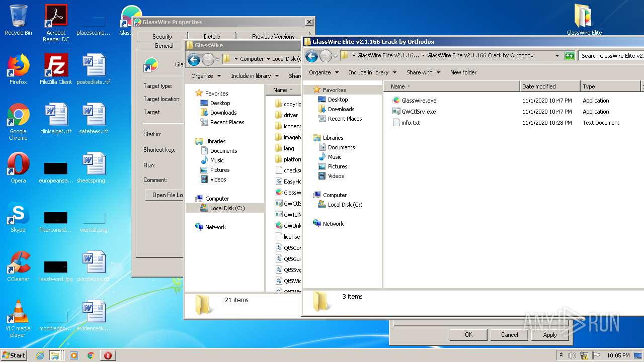Click the taskbar clock showing 10:05 PM
The width and height of the screenshot is (644, 362).
618,355
